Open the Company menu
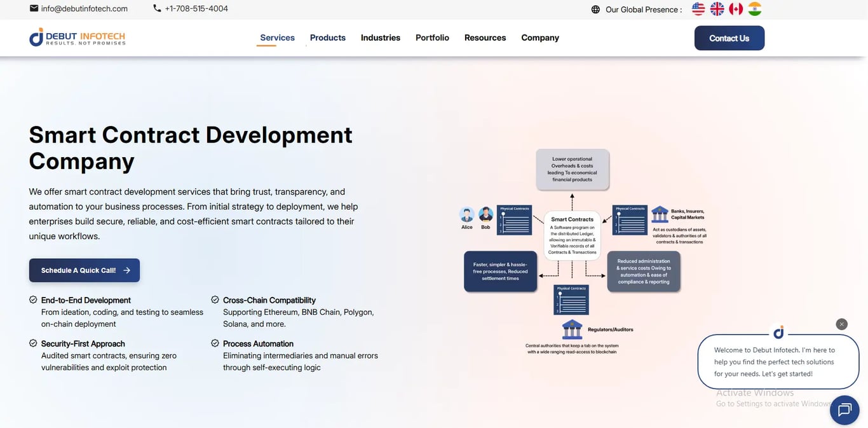Screen dimensions: 868x428 tap(540, 38)
